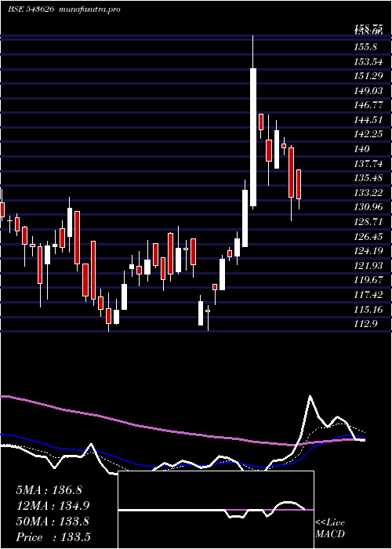392x549 pixels.
Task: Click the peak of the white indicator line
Action: (310, 396)
